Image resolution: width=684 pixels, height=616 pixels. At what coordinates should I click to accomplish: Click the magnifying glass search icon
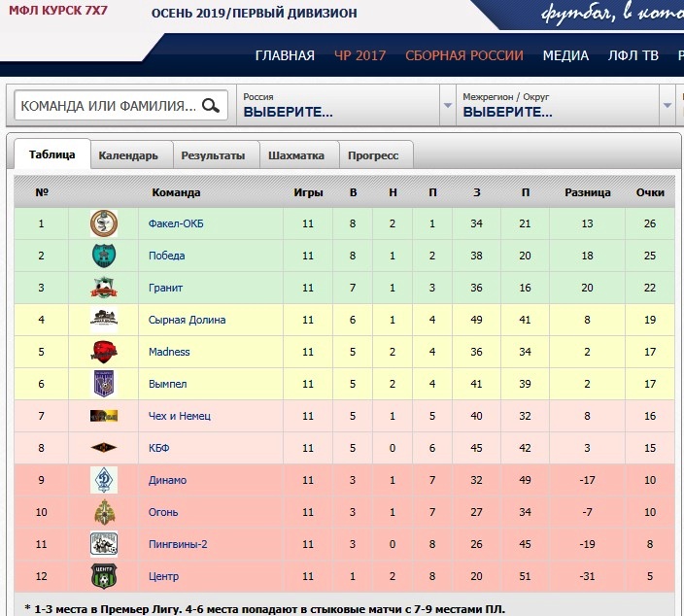[x=211, y=105]
